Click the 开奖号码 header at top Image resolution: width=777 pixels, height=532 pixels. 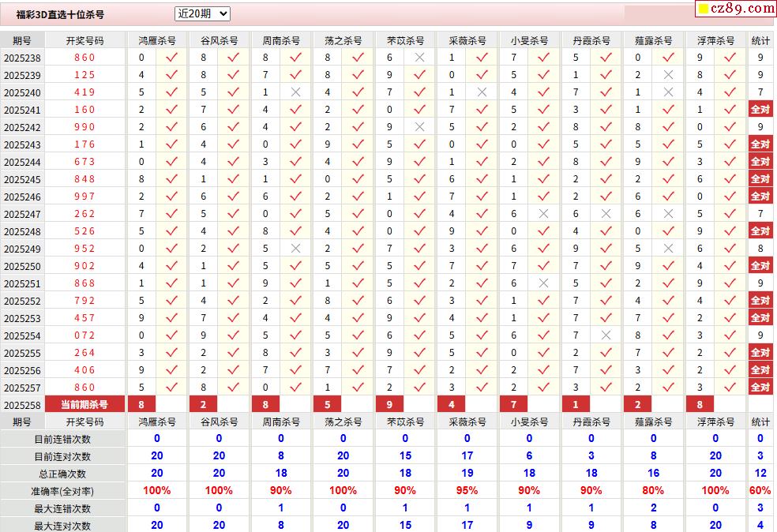click(84, 40)
